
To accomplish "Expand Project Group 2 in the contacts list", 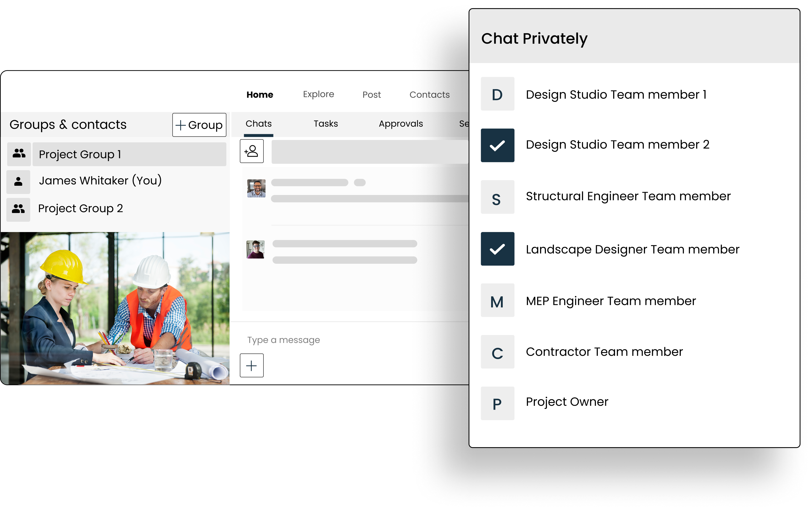I will click(80, 208).
